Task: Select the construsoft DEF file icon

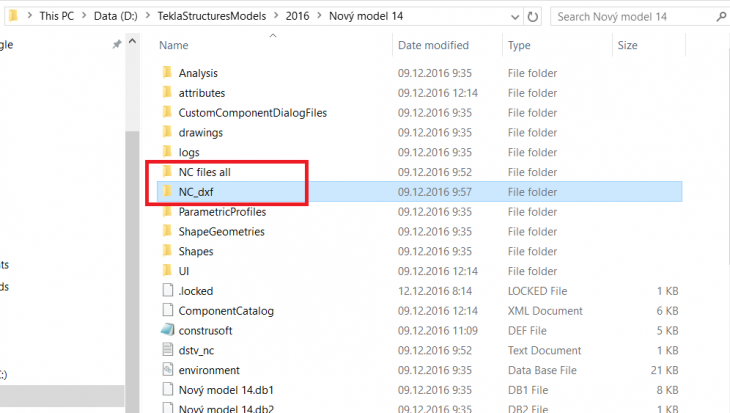Action: pos(168,330)
